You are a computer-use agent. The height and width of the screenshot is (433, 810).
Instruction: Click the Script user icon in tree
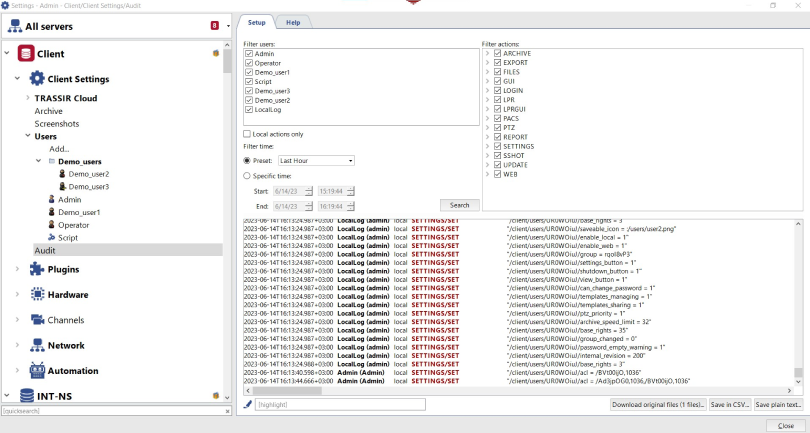point(52,237)
